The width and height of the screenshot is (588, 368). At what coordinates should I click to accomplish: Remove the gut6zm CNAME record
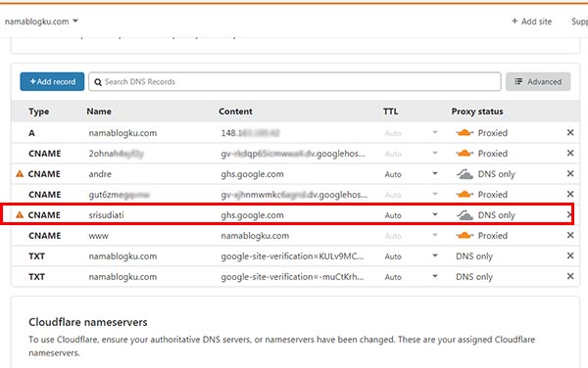570,194
